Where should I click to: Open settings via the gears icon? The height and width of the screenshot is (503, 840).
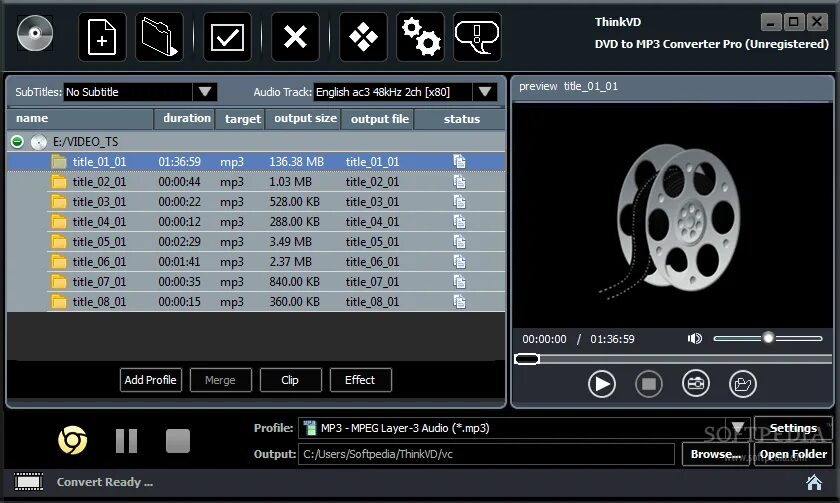[421, 37]
